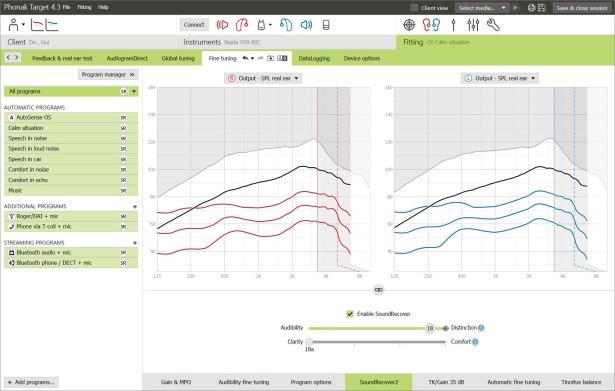The height and width of the screenshot is (391, 615).
Task: Click the Connect button
Action: 194,25
